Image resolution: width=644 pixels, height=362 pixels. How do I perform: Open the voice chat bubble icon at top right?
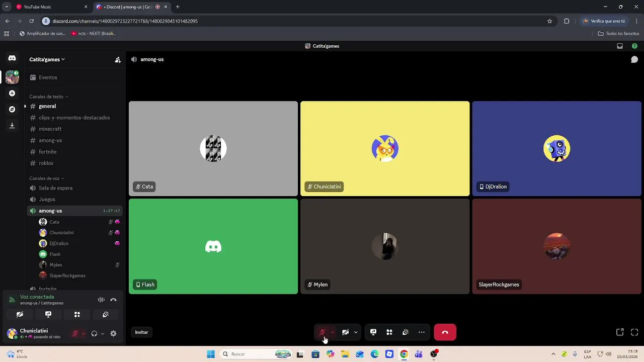point(634,59)
